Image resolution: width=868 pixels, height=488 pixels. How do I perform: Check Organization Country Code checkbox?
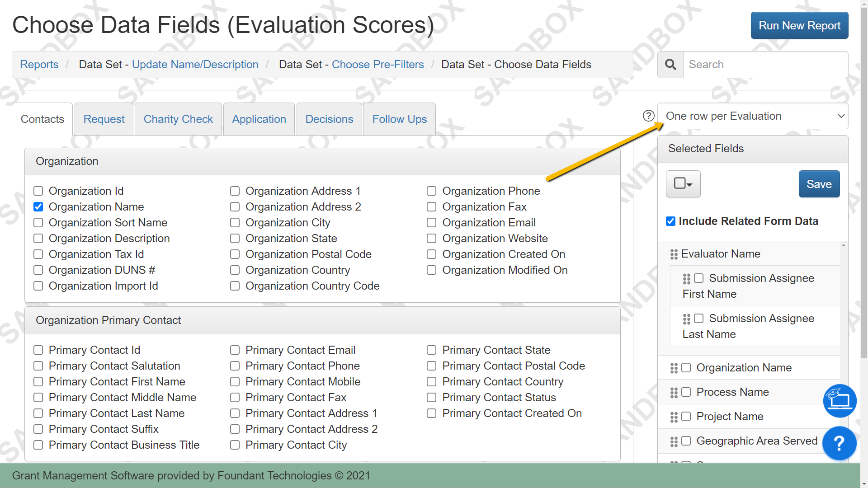coord(235,286)
